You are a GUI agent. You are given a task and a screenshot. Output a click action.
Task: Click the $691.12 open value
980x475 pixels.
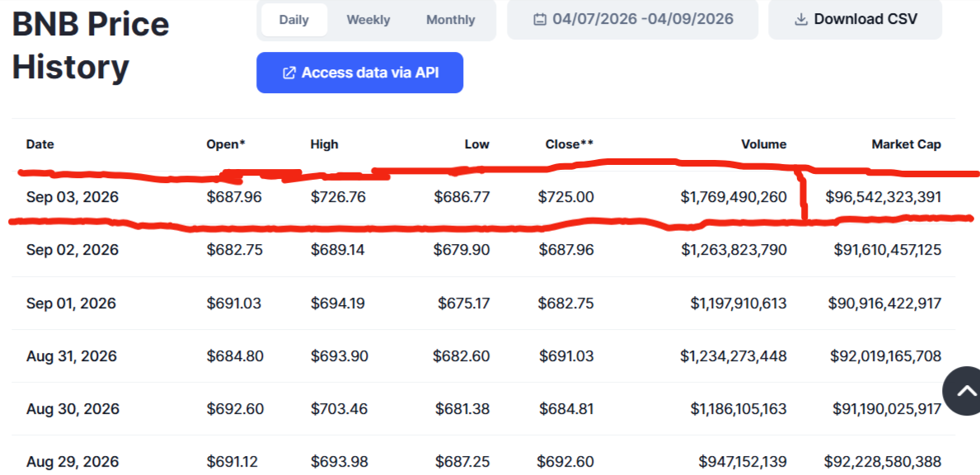pyautogui.click(x=232, y=462)
